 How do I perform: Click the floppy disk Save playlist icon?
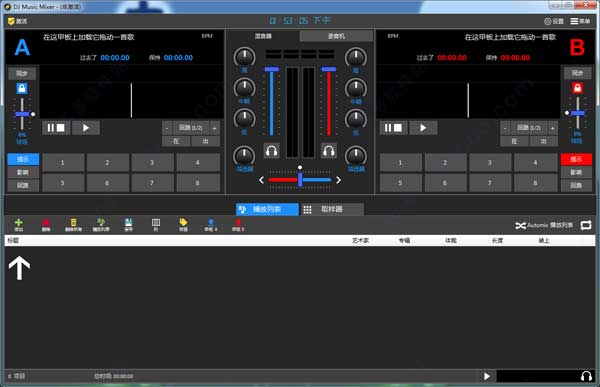point(129,224)
